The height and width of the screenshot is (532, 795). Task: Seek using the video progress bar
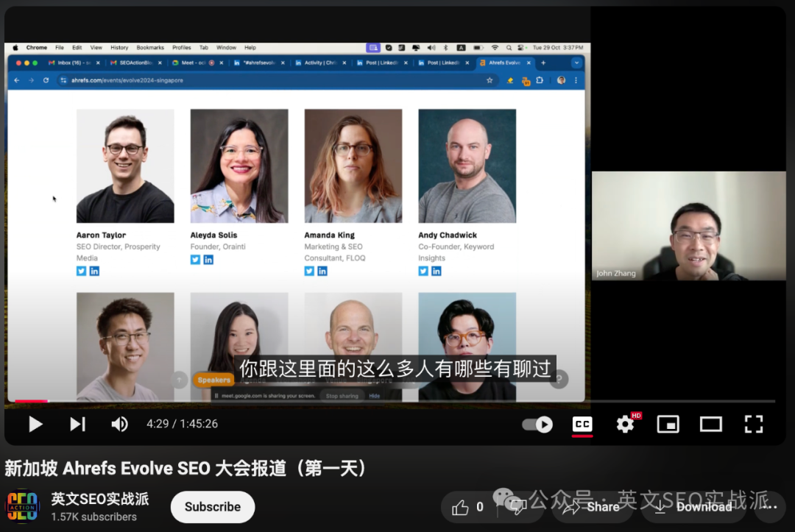(294, 403)
